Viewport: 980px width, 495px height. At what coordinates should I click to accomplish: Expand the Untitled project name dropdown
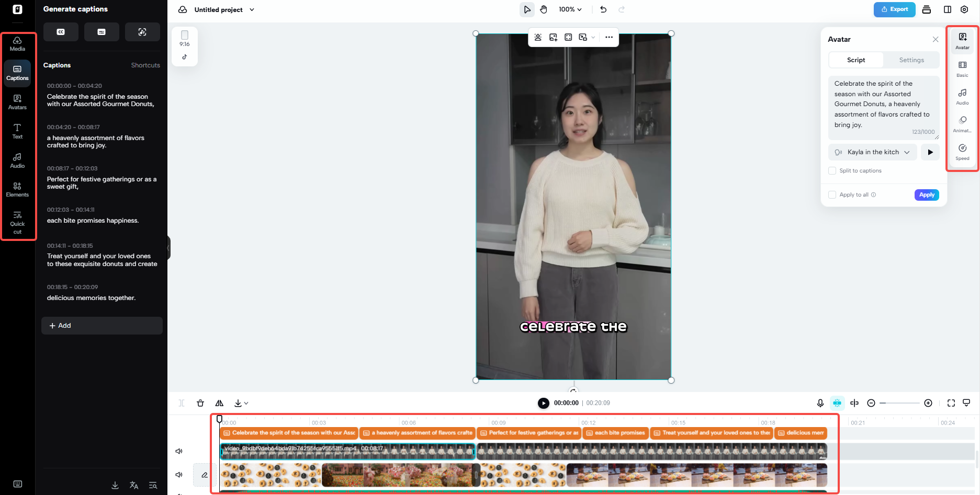coord(252,9)
